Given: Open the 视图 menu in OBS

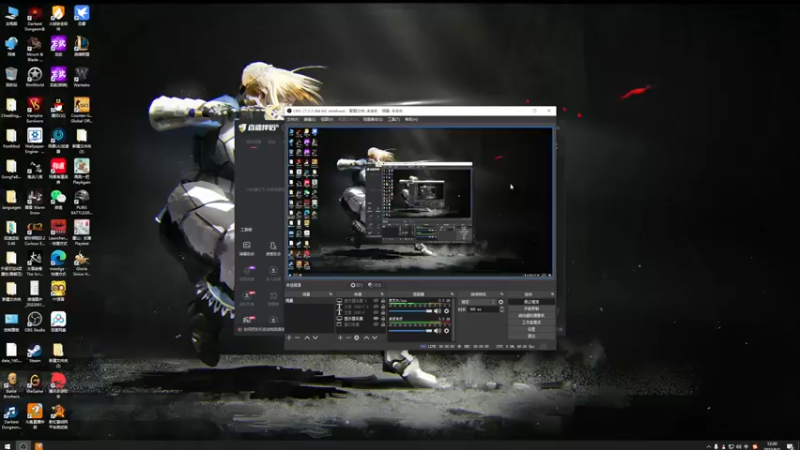Looking at the screenshot, I should click(x=327, y=119).
